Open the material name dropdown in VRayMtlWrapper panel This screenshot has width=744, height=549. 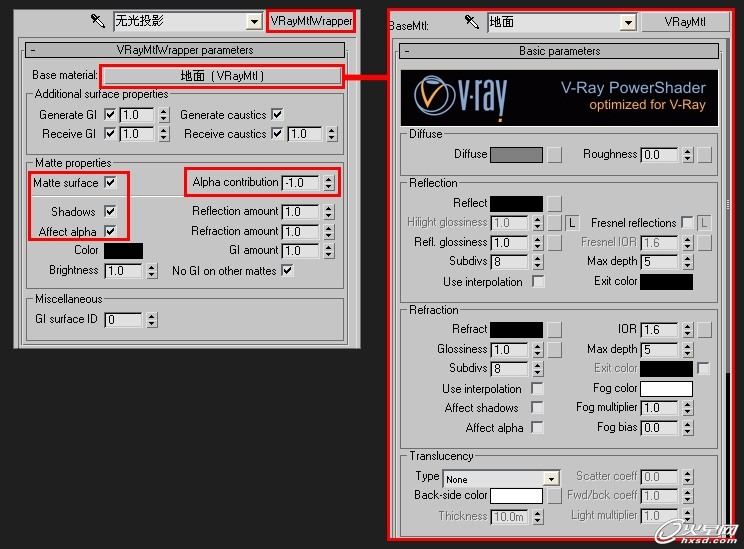click(254, 21)
